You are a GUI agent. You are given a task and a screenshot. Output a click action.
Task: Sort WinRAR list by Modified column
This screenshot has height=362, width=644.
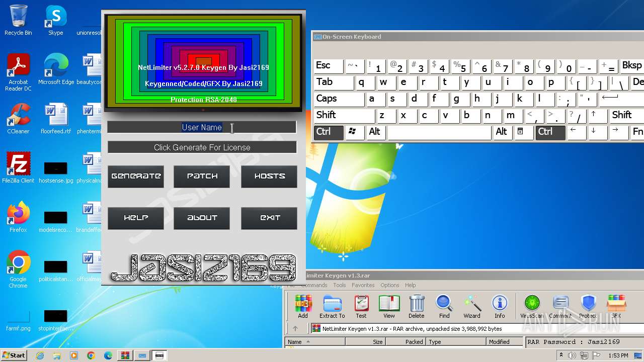[x=505, y=342]
